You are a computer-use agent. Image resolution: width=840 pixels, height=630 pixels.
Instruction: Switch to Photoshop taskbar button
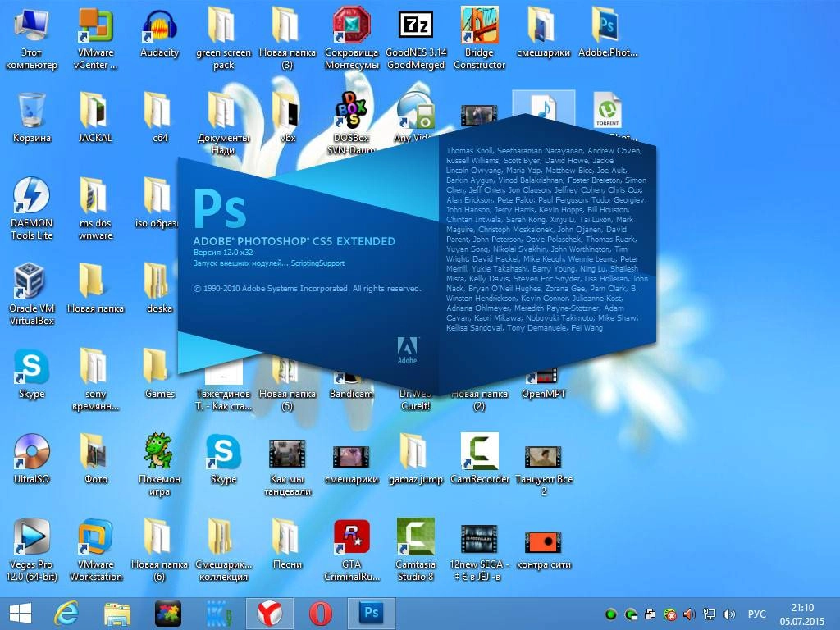[x=372, y=614]
